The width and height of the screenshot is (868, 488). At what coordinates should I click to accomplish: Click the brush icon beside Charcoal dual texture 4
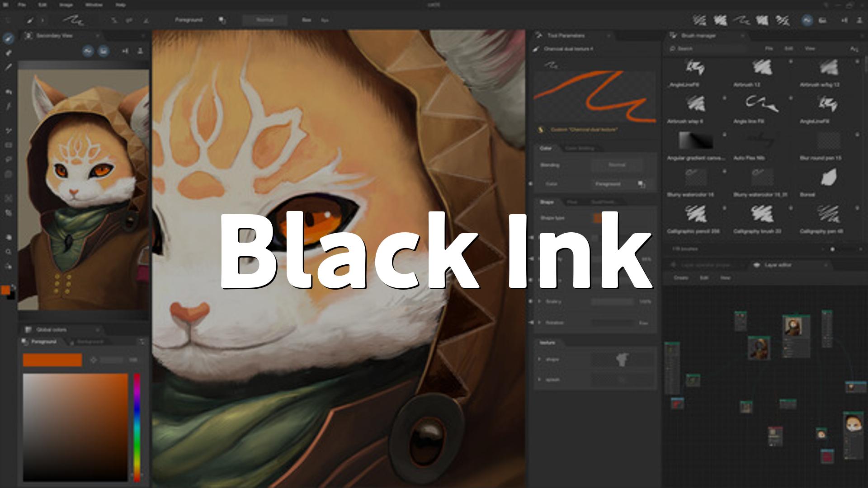click(x=537, y=49)
